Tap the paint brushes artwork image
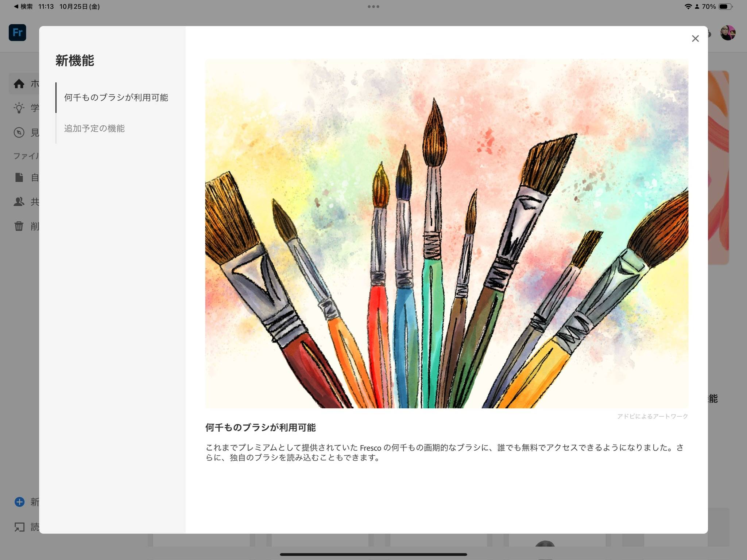Viewport: 747px width, 560px height. (446, 234)
